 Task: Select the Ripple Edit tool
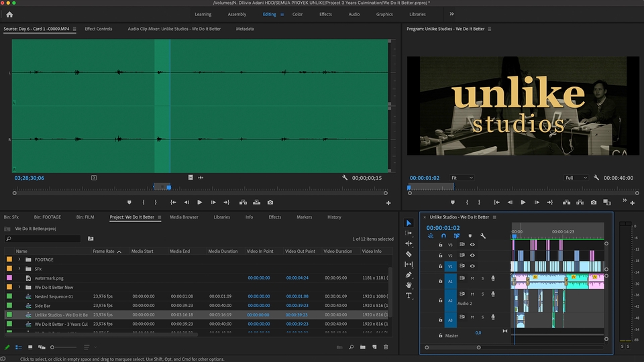click(x=409, y=243)
